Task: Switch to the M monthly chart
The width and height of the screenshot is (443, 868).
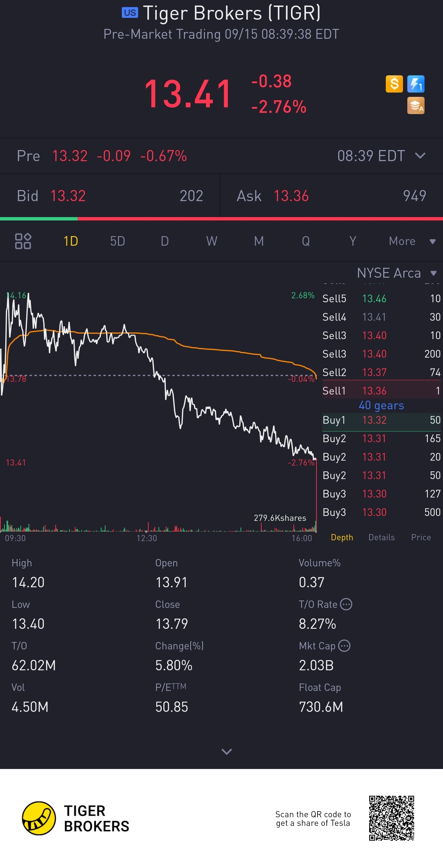Action: pyautogui.click(x=259, y=241)
